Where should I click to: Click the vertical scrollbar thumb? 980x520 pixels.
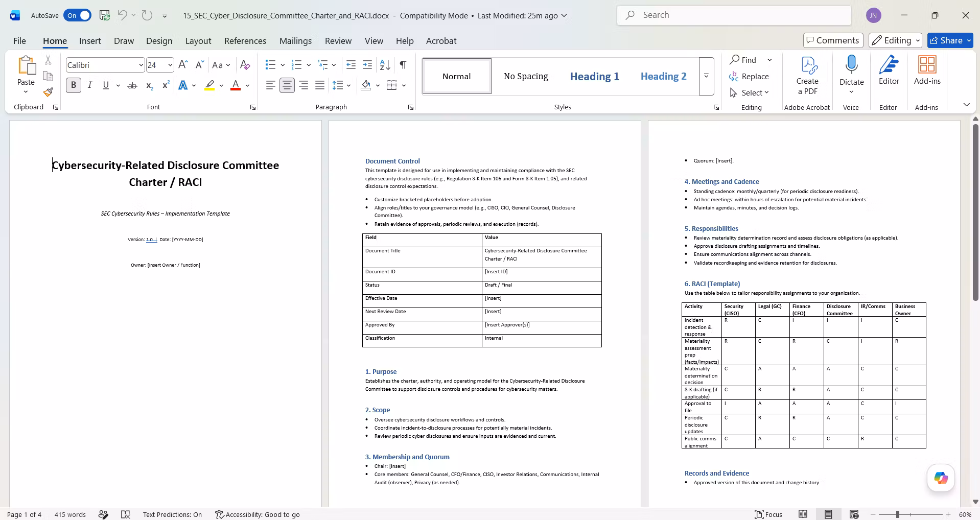pyautogui.click(x=975, y=211)
